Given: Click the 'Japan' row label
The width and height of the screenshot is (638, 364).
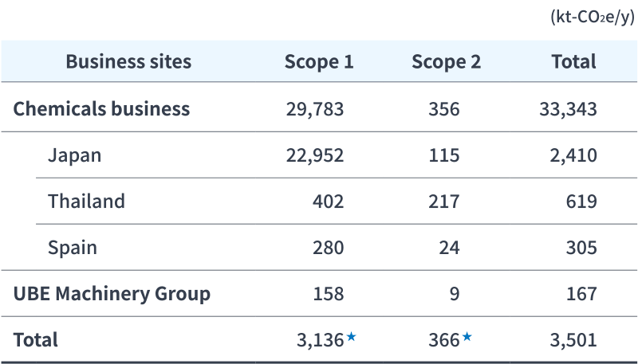Looking at the screenshot, I should click(x=74, y=155).
